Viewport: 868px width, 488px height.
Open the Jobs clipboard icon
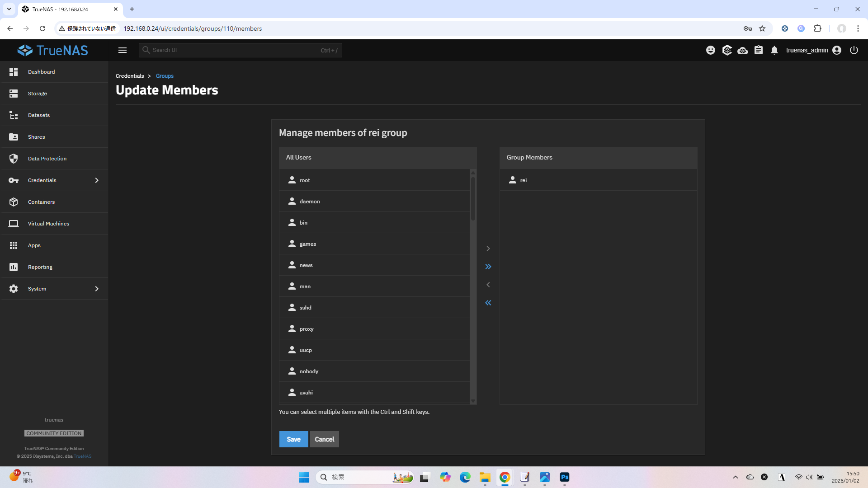coord(759,50)
